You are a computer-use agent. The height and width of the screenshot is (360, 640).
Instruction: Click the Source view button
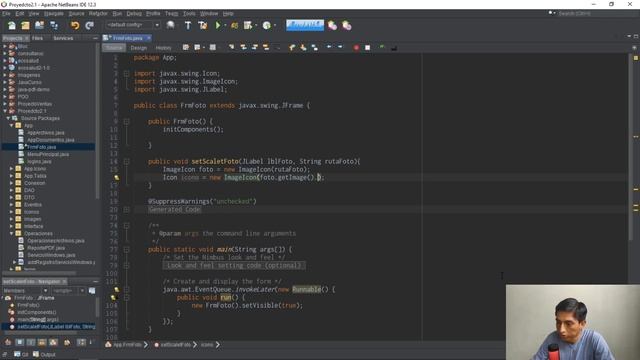click(x=114, y=48)
